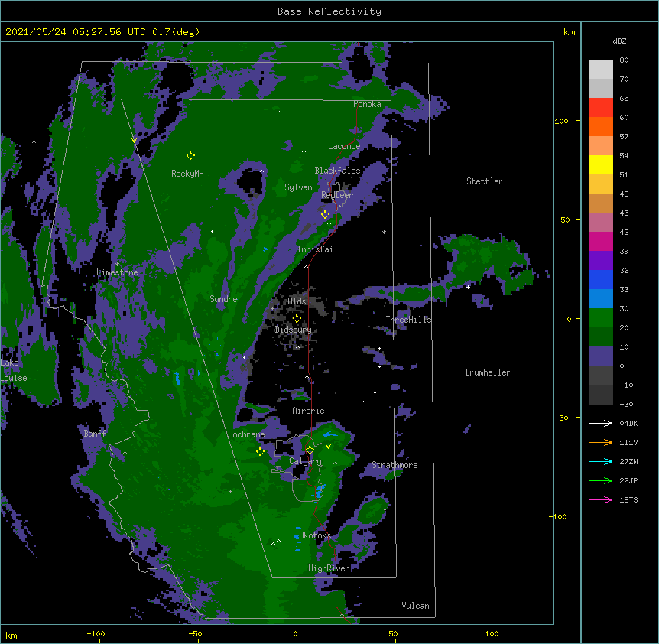This screenshot has height=644, width=659.
Task: Click the Airdrie city label
Action: (x=309, y=411)
